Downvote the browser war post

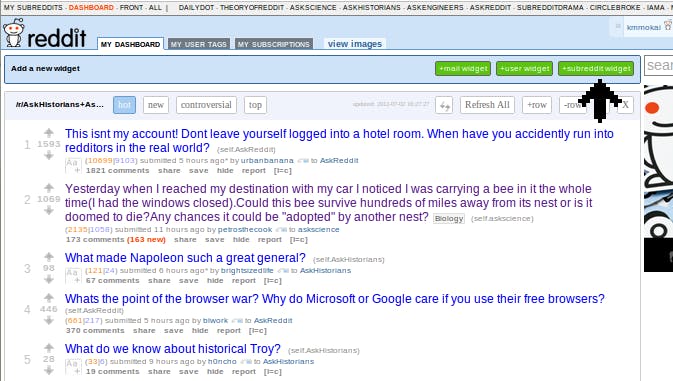(x=49, y=320)
